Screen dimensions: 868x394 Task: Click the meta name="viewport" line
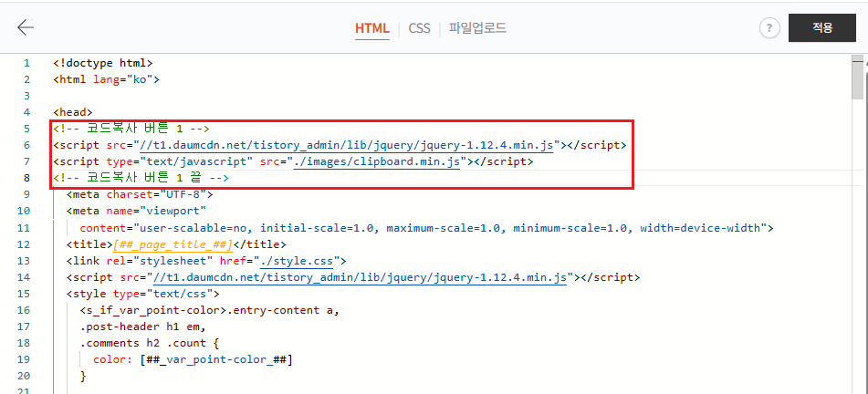coord(136,211)
